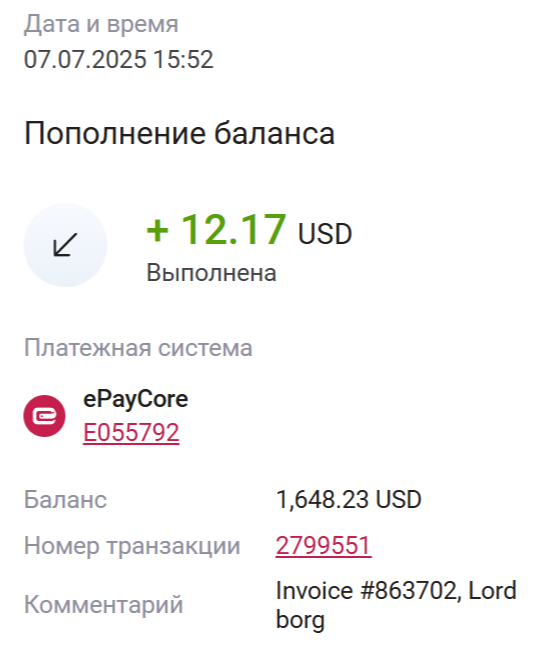Click the 15:52 time value
Image resolution: width=541 pixels, height=667 pixels.
point(183,60)
